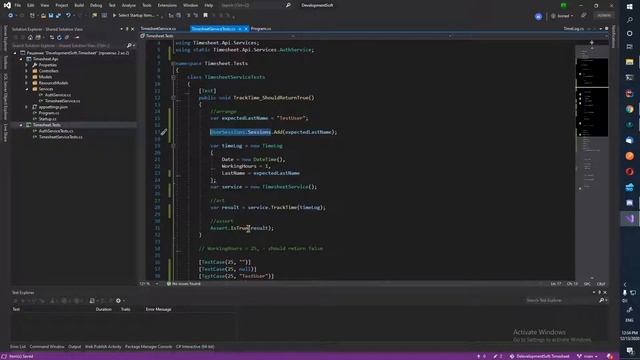This screenshot has height=360, width=640.
Task: Expand the appsettings.json node
Action: point(27,107)
